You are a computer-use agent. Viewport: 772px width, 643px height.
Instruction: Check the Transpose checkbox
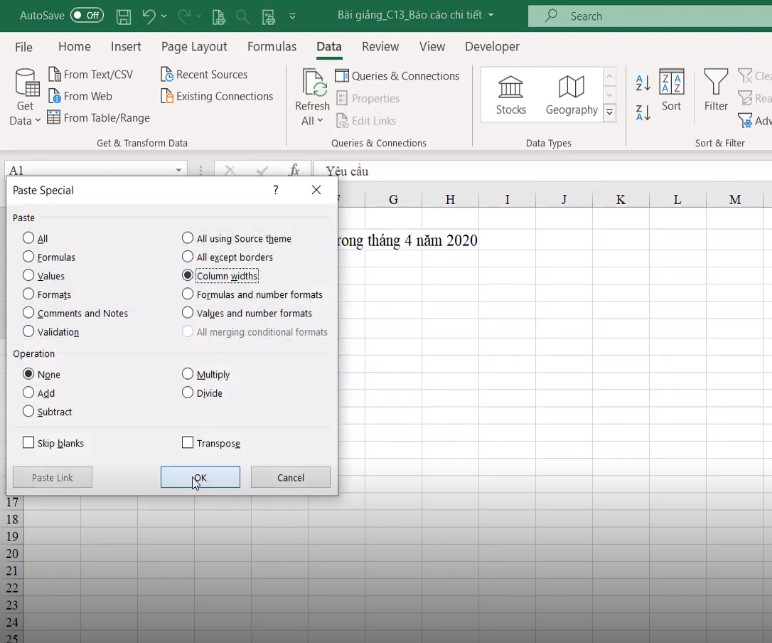pyautogui.click(x=188, y=442)
